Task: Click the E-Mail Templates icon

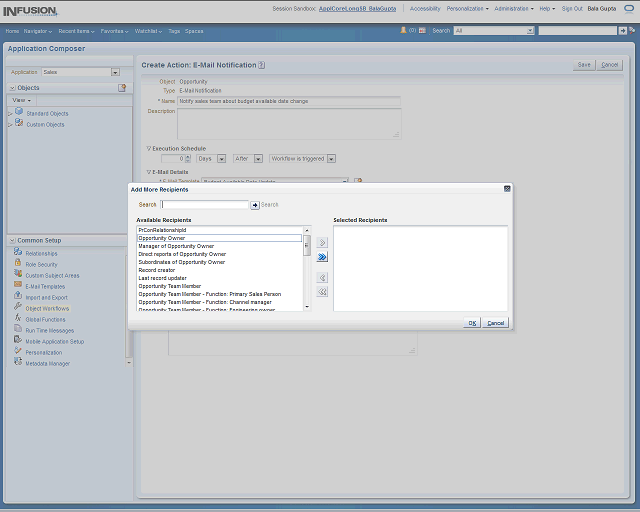Action: pyautogui.click(x=18, y=286)
